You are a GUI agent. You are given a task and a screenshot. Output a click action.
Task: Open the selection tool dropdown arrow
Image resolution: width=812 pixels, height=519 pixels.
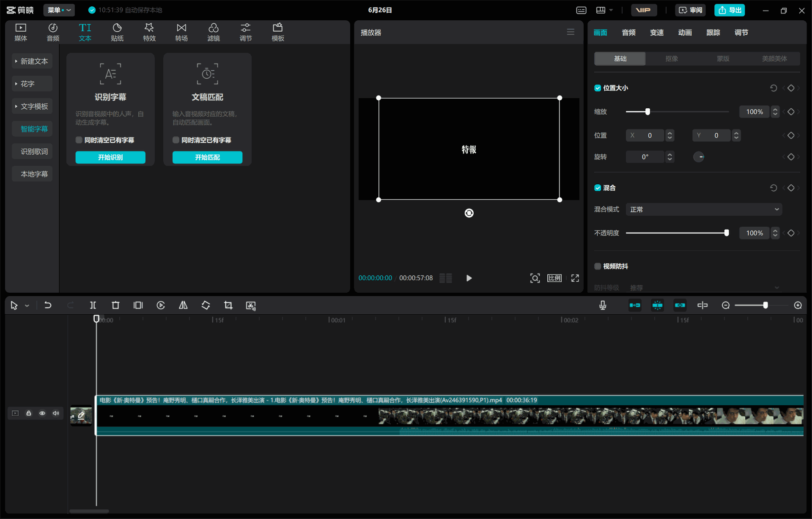27,305
